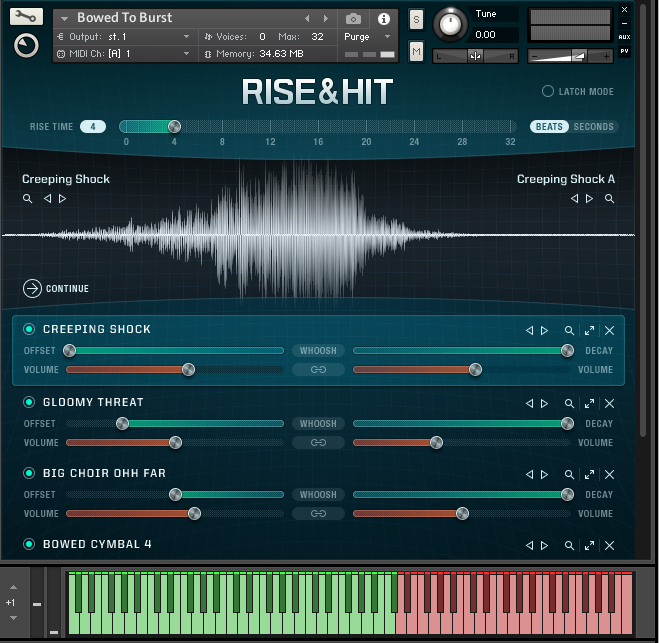Open Whoosh selector in Big Choir row
Screen dimensions: 659x643
[318, 495]
